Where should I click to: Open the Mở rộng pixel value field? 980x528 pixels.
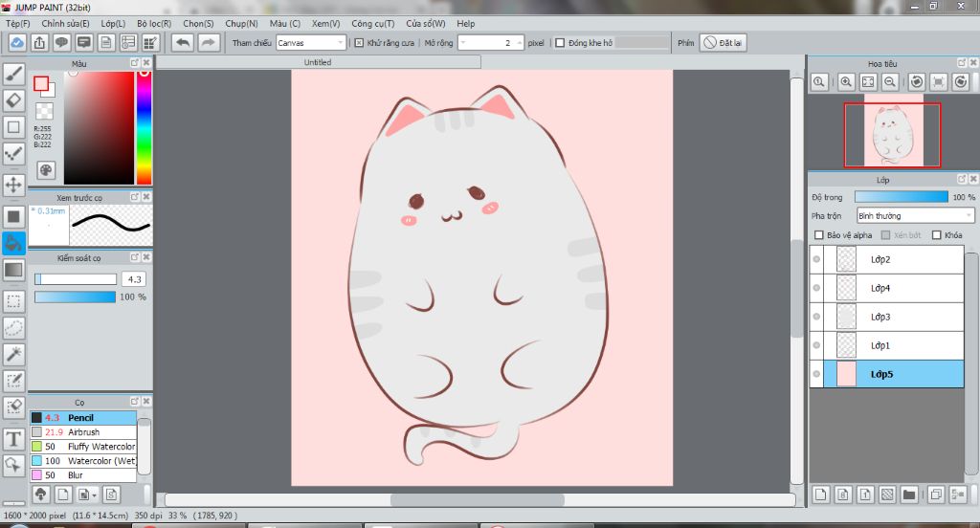coord(491,42)
